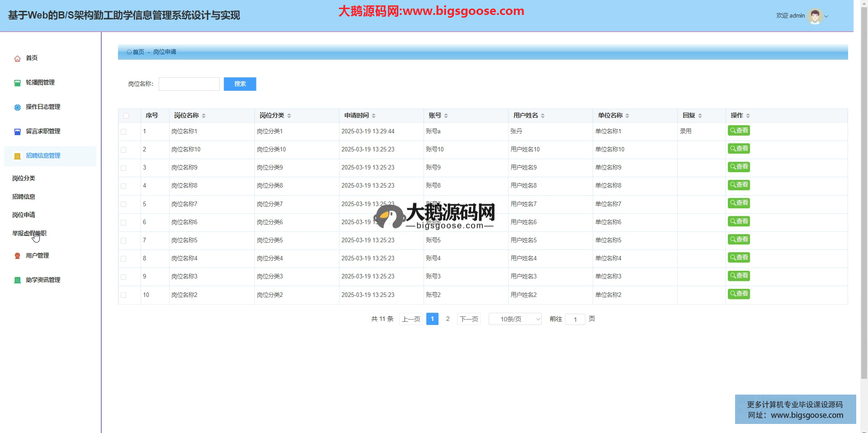The image size is (868, 433).
Task: Open 岗位分类 submenu item
Action: [x=24, y=179]
